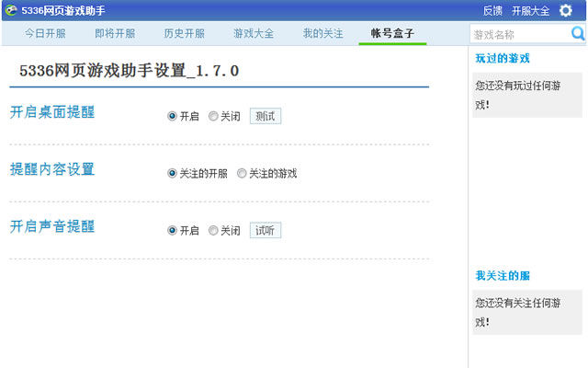Select 开启 for sound reminder

click(172, 230)
